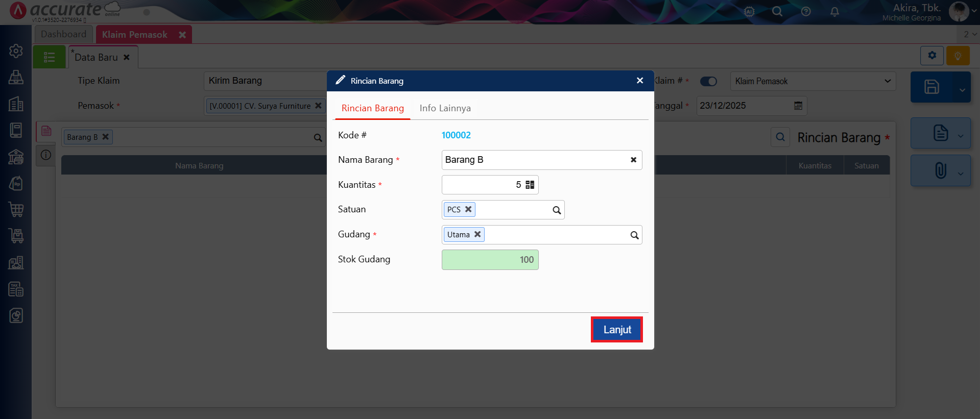
Task: Open the calculator icon in Kuantitas field
Action: pos(530,185)
